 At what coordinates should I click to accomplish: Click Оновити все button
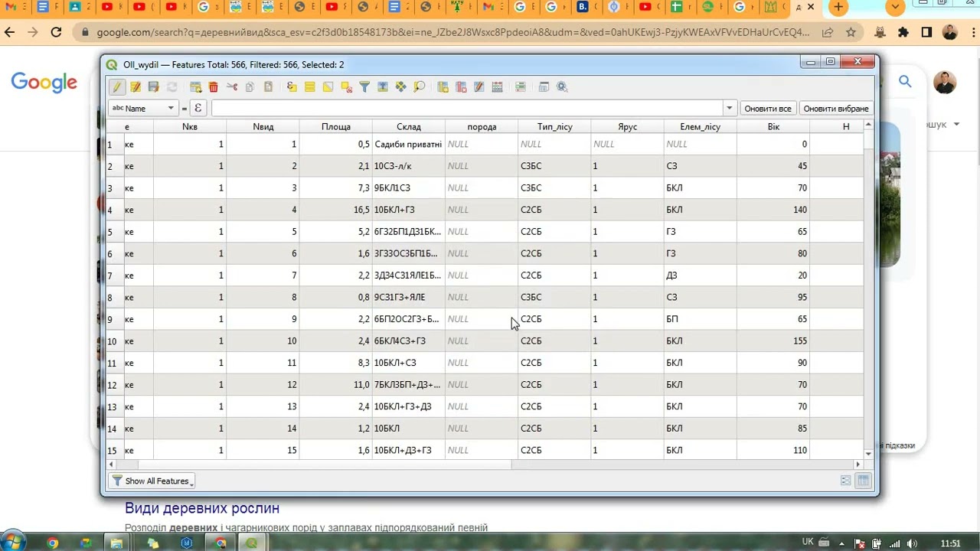[768, 109]
